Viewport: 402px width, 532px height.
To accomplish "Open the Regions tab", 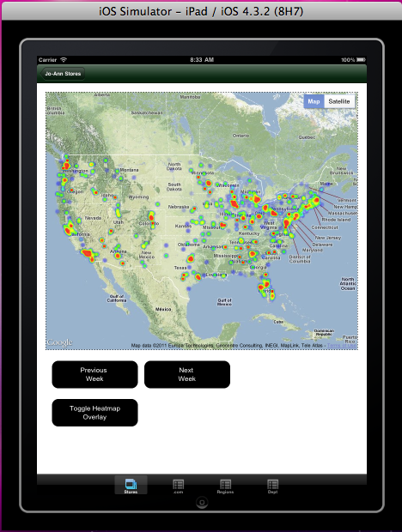I will [225, 486].
